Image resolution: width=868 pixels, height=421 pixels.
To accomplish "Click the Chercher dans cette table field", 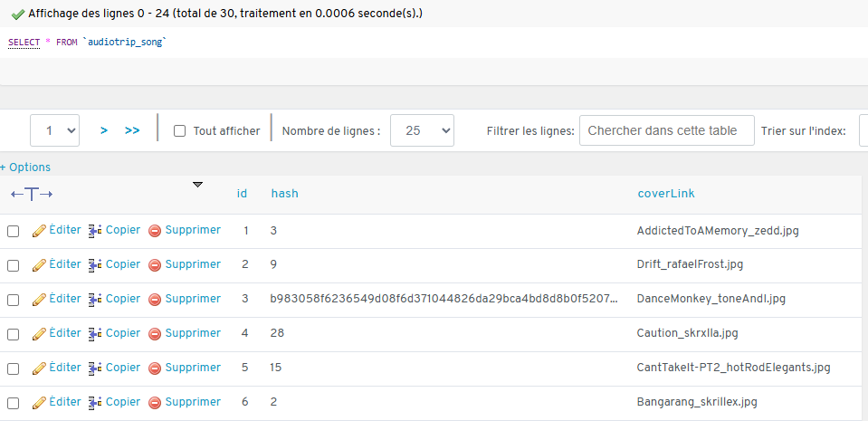I will (x=666, y=130).
